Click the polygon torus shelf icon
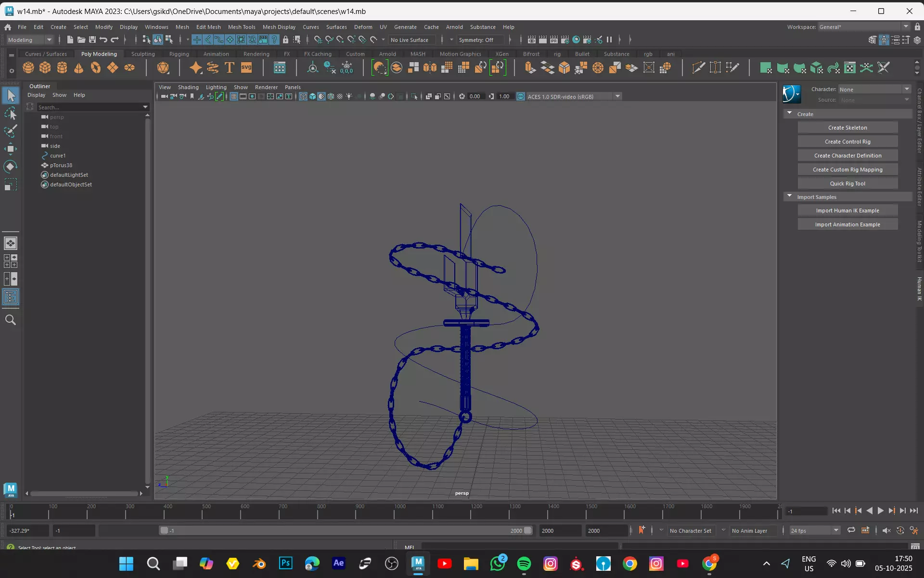 coord(96,68)
